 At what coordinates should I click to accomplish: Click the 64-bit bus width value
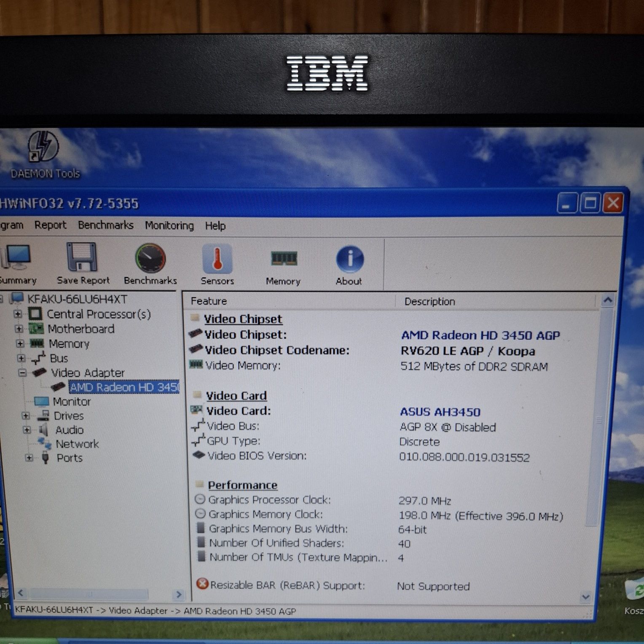412,529
